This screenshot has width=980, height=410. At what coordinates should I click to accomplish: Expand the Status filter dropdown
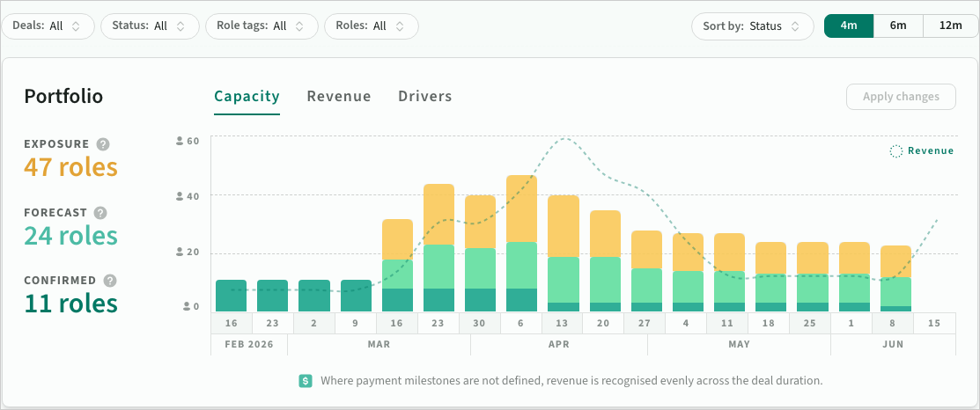(x=149, y=26)
